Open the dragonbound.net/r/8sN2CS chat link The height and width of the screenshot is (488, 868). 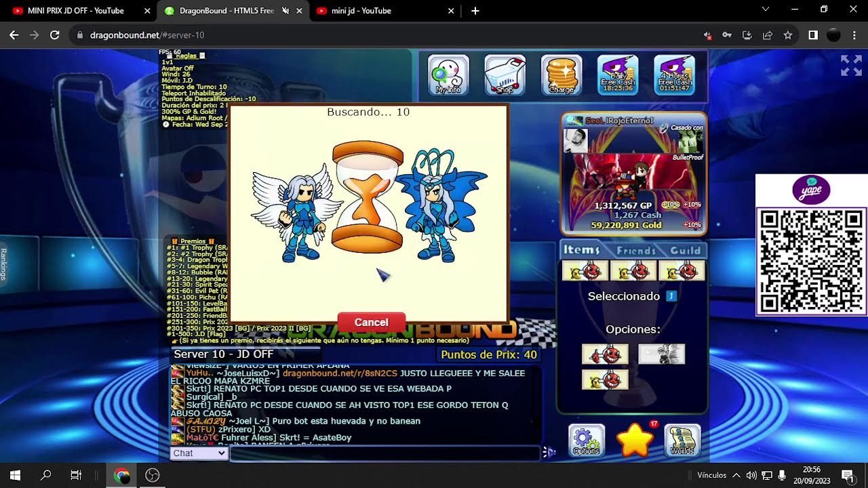point(340,373)
